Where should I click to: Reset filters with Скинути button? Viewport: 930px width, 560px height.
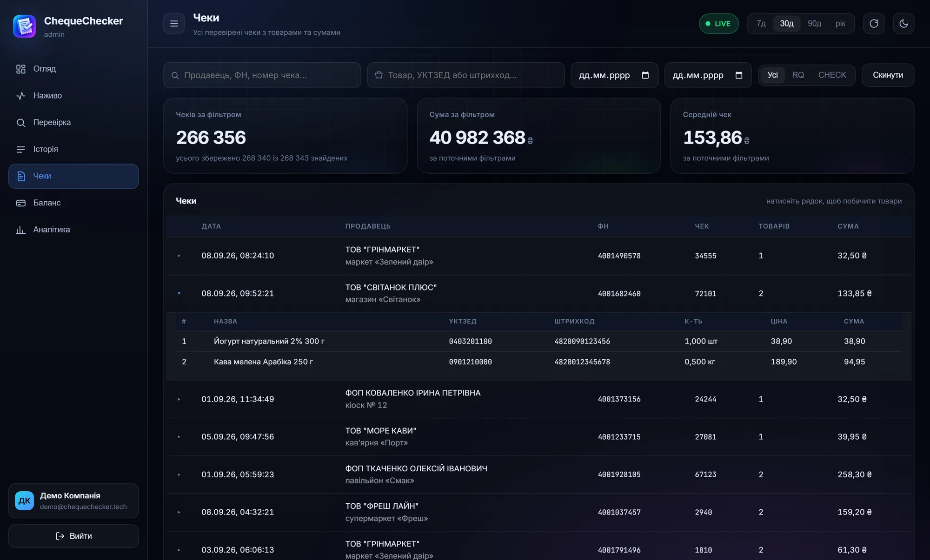(888, 75)
